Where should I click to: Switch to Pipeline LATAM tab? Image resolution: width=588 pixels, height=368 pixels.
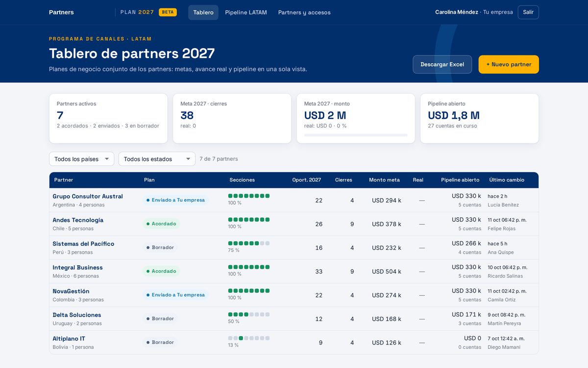coord(246,12)
